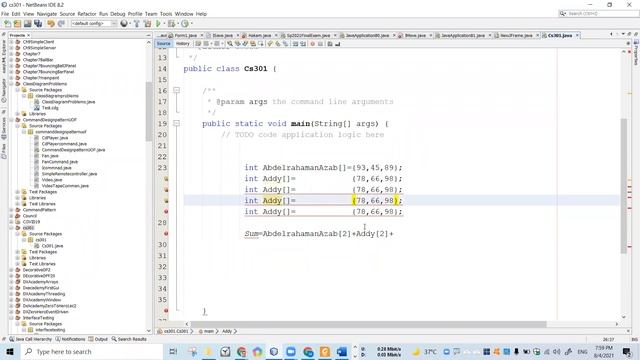Run the project with green play icon

(158, 24)
